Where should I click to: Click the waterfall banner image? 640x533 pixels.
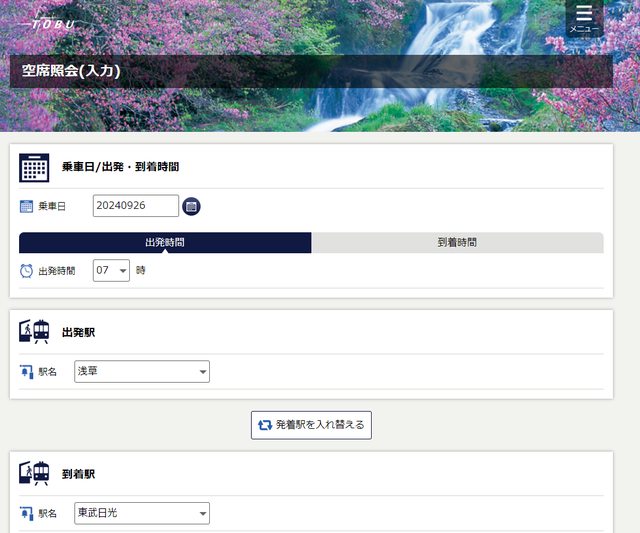click(x=430, y=110)
